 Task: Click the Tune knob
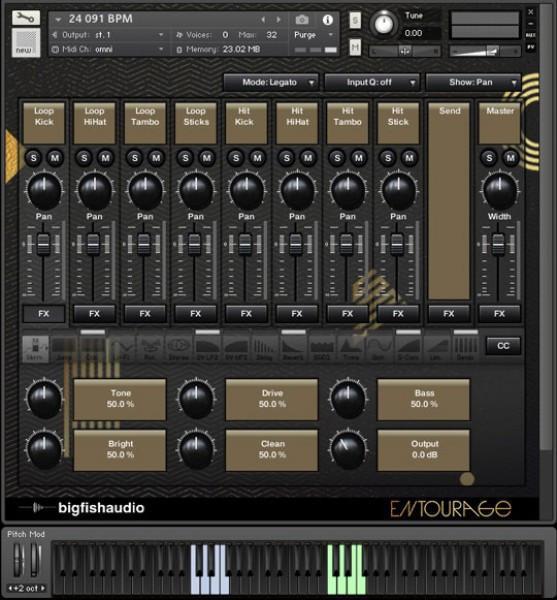point(384,24)
